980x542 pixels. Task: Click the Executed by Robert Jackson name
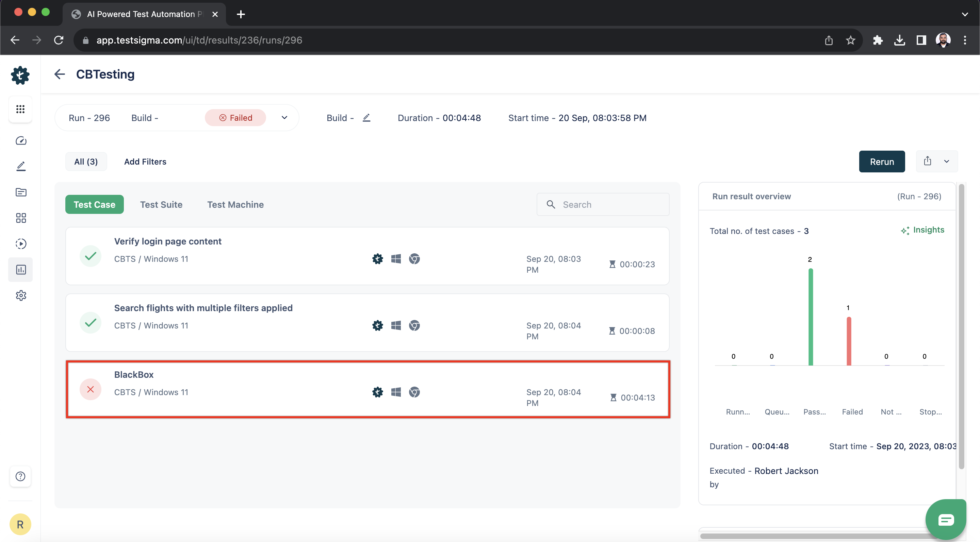pos(786,471)
